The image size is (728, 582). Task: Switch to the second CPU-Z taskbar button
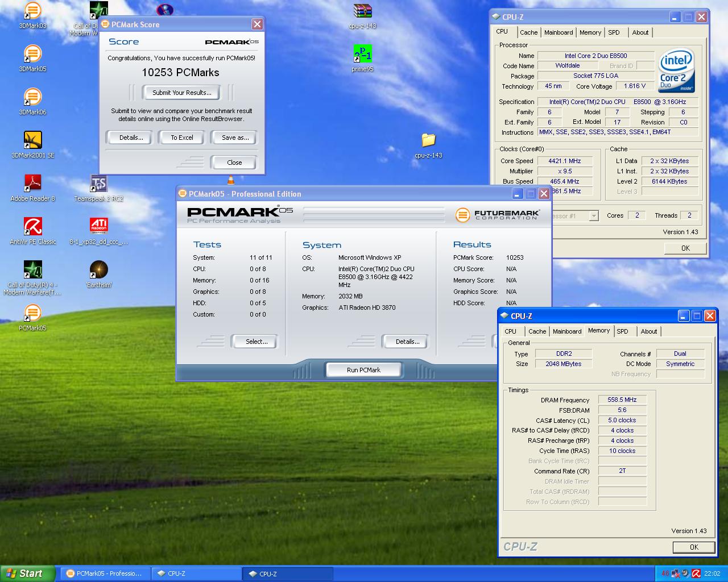coord(288,573)
